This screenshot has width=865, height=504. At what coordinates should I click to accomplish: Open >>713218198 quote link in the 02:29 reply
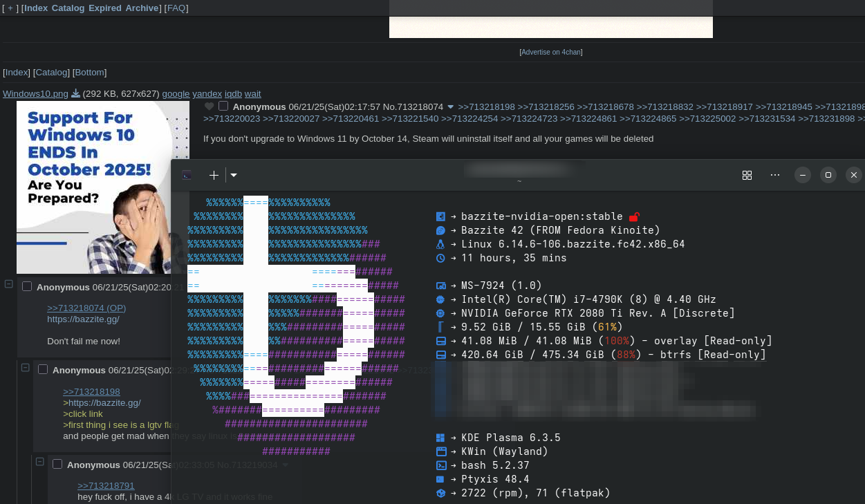coord(91,392)
